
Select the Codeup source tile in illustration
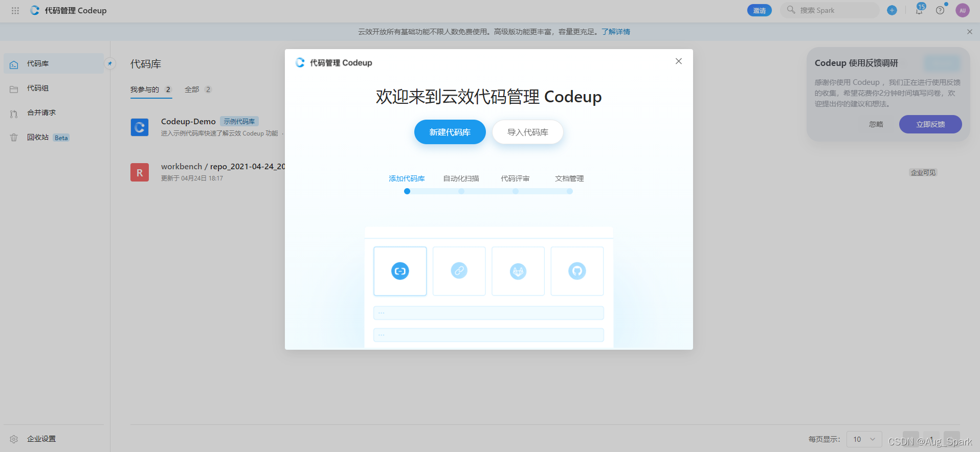click(x=400, y=271)
